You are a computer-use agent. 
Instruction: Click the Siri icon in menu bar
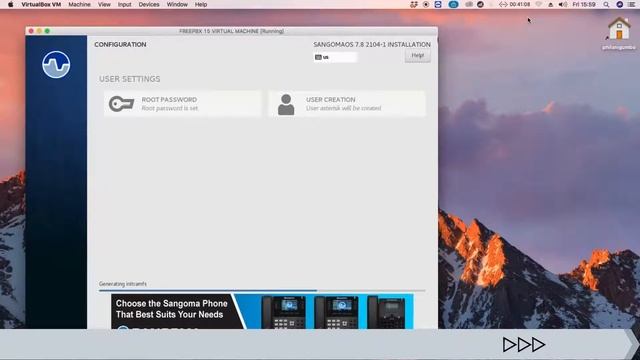[619, 4]
